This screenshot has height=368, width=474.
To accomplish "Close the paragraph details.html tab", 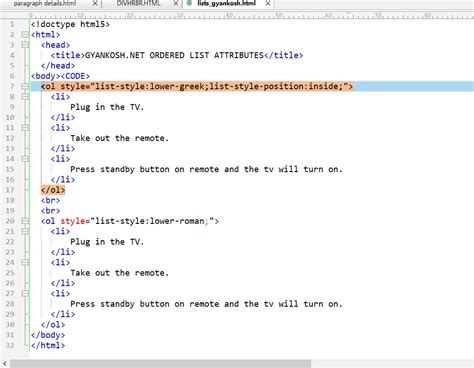I will coord(95,4).
